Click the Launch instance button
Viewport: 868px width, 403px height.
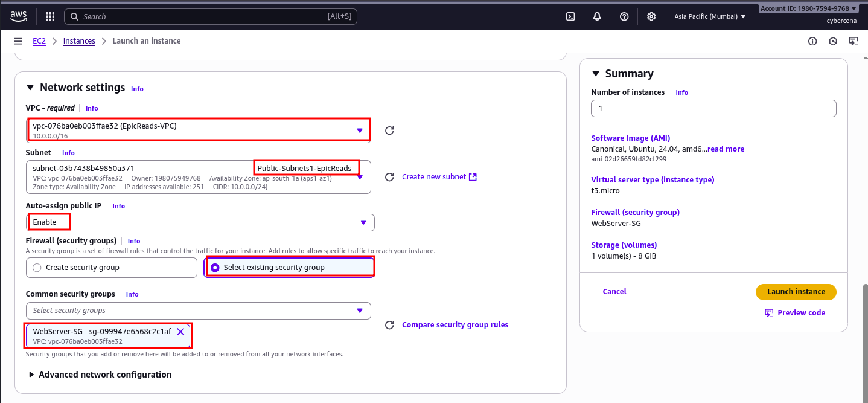pos(796,292)
